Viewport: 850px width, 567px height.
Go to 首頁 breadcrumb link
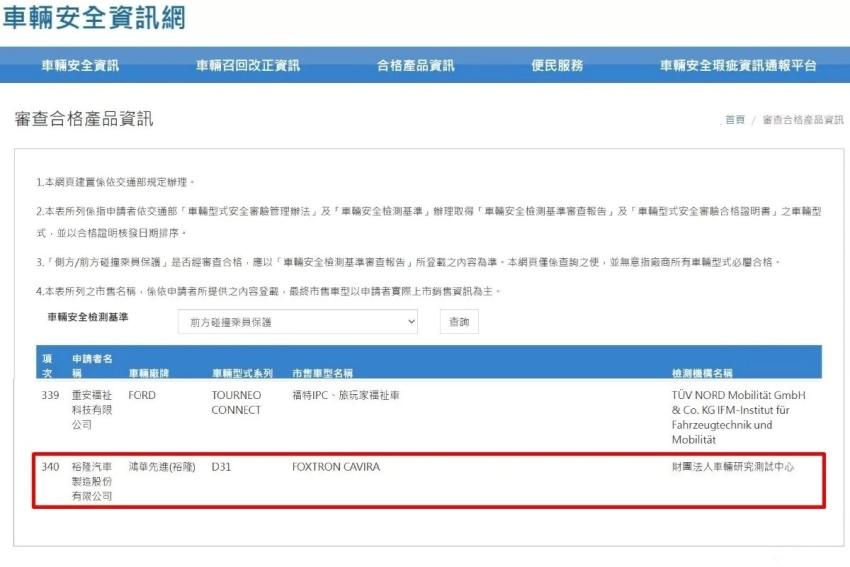[735, 120]
